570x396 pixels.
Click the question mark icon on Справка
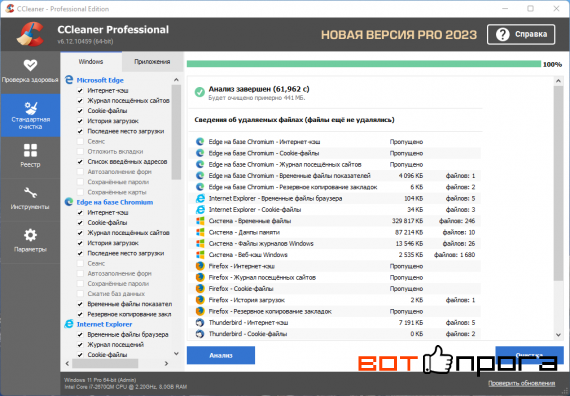(502, 35)
